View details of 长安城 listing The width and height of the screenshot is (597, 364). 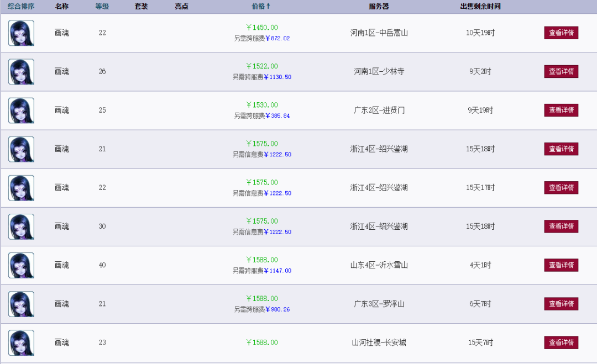pos(561,342)
